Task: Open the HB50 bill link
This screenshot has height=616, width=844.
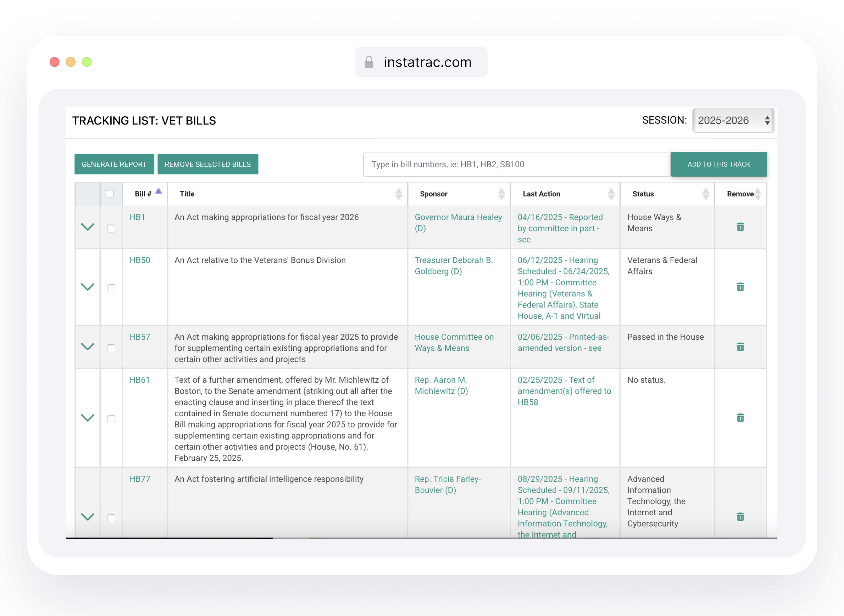Action: tap(140, 260)
